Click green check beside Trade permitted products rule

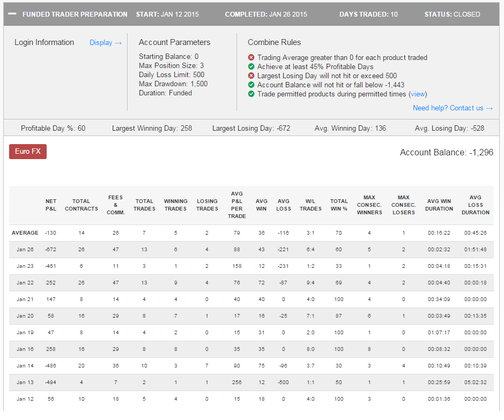click(x=251, y=94)
